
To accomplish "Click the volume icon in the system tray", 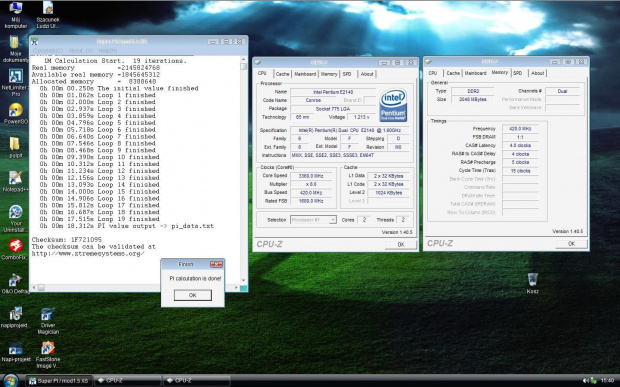I will coord(586,381).
